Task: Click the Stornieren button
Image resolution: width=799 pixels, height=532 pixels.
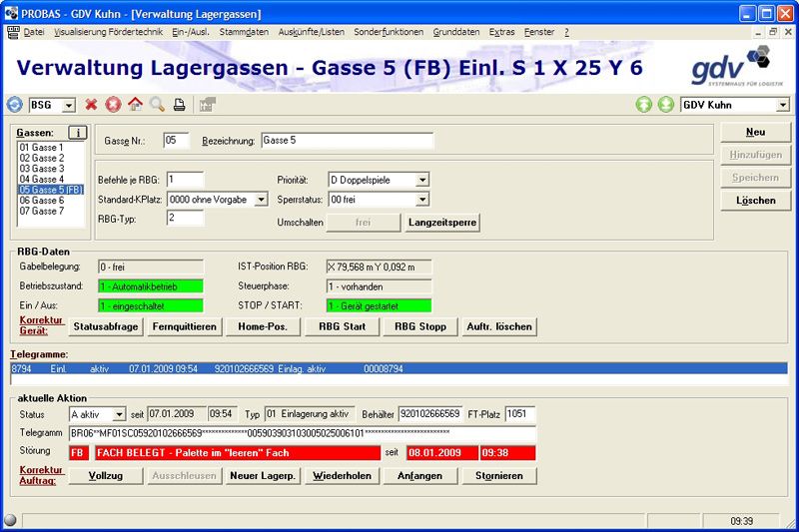Action: [499, 476]
